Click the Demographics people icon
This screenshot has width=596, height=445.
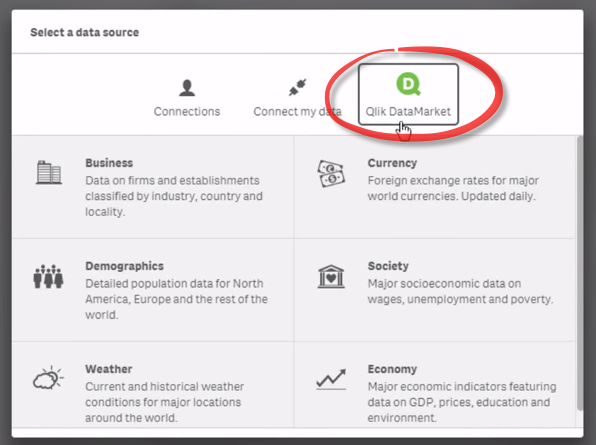[x=48, y=276]
